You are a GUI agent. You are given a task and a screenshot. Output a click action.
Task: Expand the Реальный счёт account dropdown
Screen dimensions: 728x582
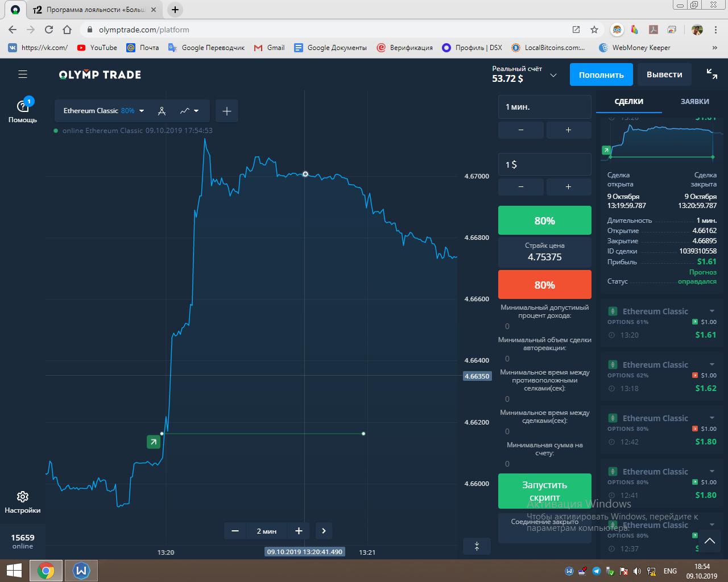tap(553, 75)
